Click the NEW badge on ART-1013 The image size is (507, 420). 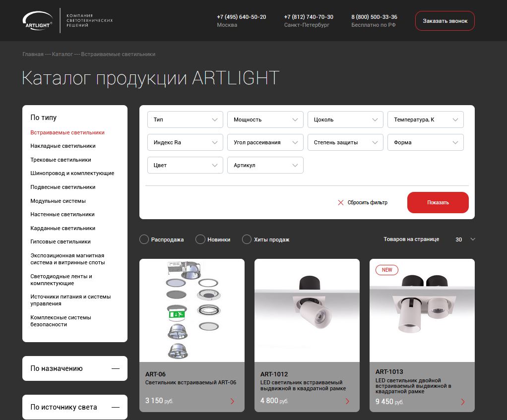point(387,270)
